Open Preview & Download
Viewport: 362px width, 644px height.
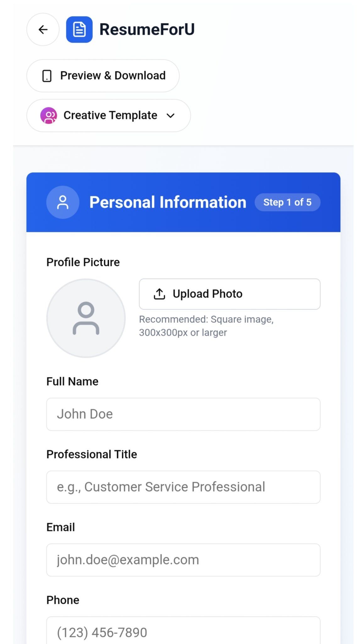pyautogui.click(x=103, y=76)
